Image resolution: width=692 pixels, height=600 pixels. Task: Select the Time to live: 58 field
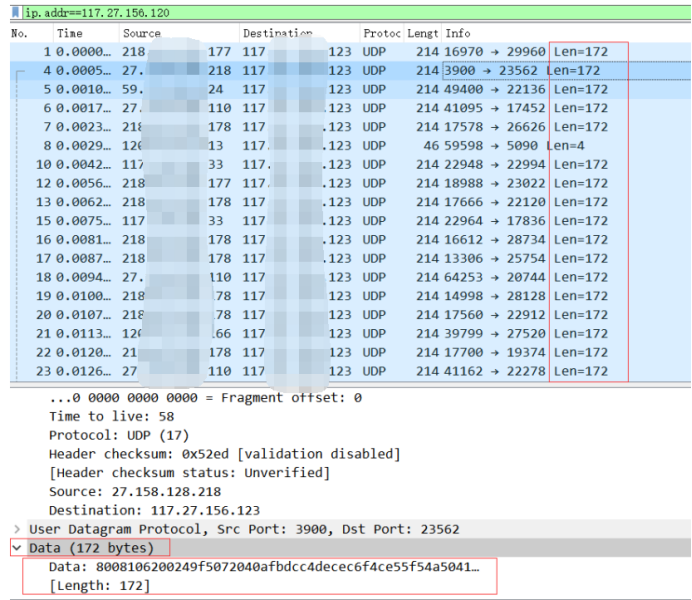point(112,416)
